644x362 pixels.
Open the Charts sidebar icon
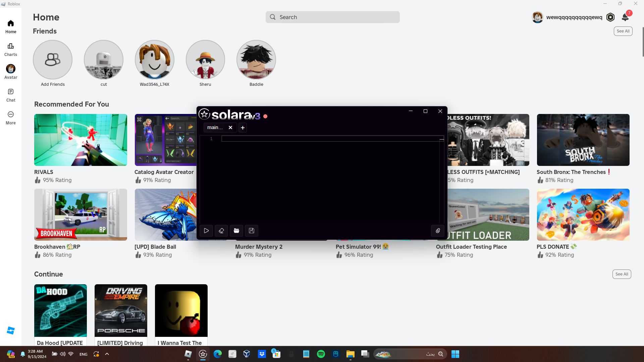coord(11,49)
